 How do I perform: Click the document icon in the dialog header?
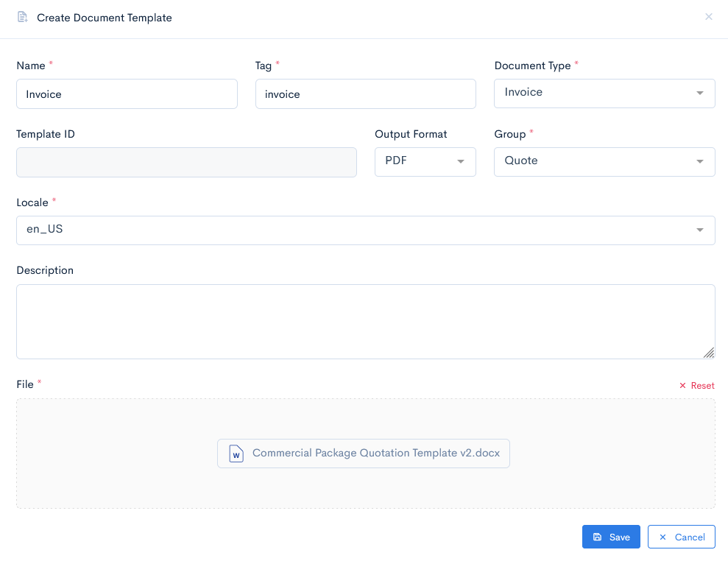click(x=22, y=16)
